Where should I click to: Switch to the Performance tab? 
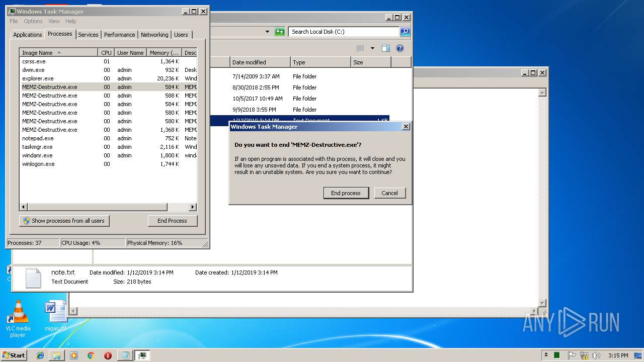tap(119, 35)
